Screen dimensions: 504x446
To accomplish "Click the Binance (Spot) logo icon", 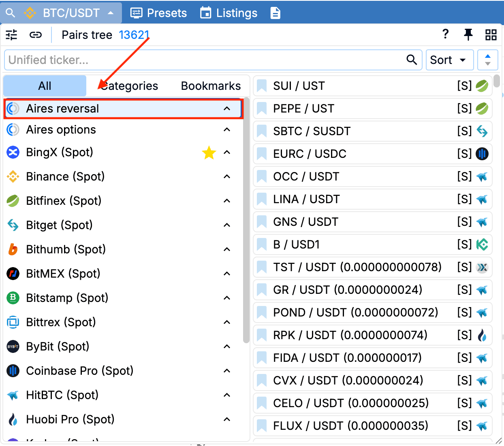I will tap(13, 176).
